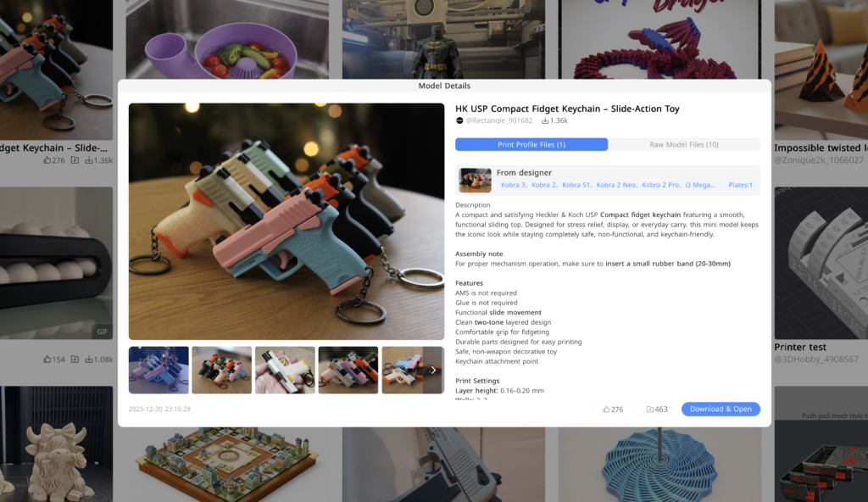Open the @Rectangle_901682 designer avatar
Image resolution: width=868 pixels, height=502 pixels.
[x=459, y=120]
